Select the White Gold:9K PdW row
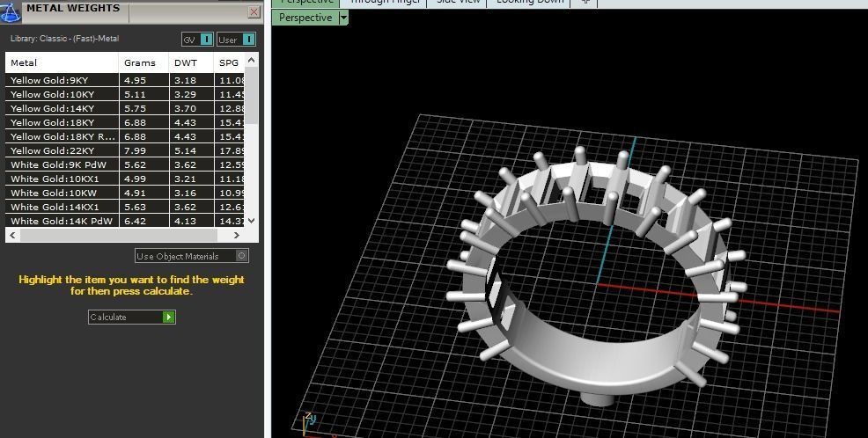 (125, 164)
